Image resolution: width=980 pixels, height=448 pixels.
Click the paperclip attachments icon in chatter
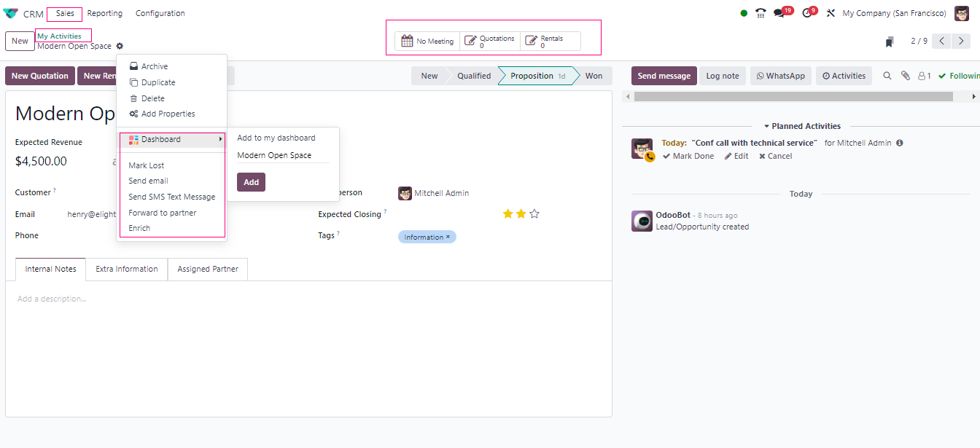(x=905, y=76)
